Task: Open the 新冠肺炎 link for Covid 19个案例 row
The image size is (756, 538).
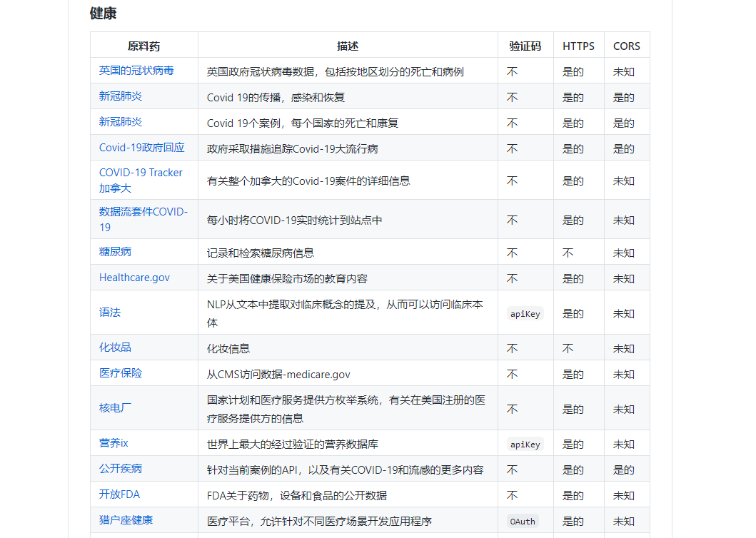Action: pos(121,122)
